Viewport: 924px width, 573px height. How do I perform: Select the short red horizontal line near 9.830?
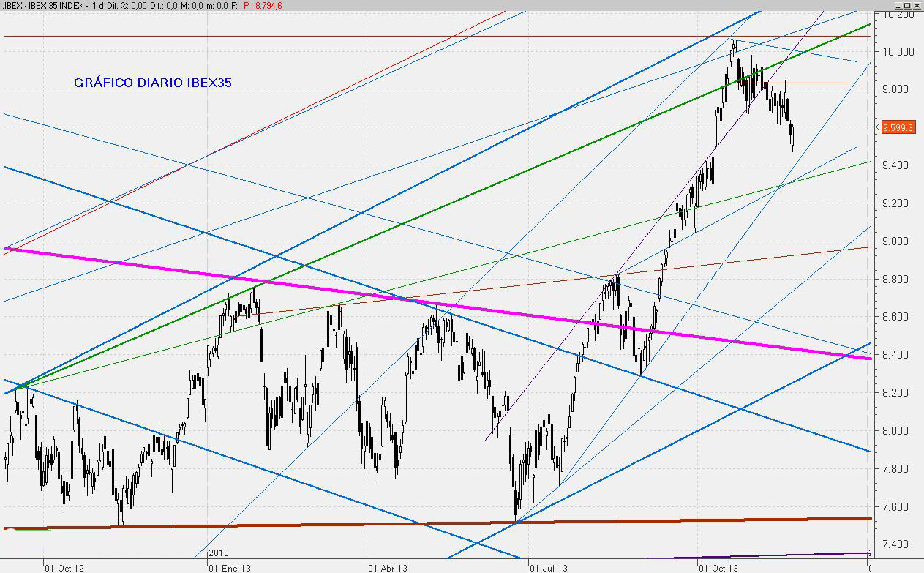pyautogui.click(x=819, y=83)
